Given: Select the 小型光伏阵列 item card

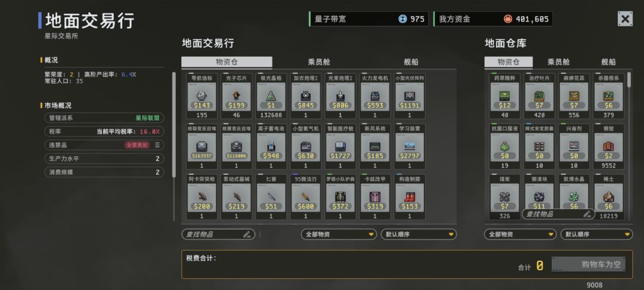Looking at the screenshot, I should click(x=410, y=96).
